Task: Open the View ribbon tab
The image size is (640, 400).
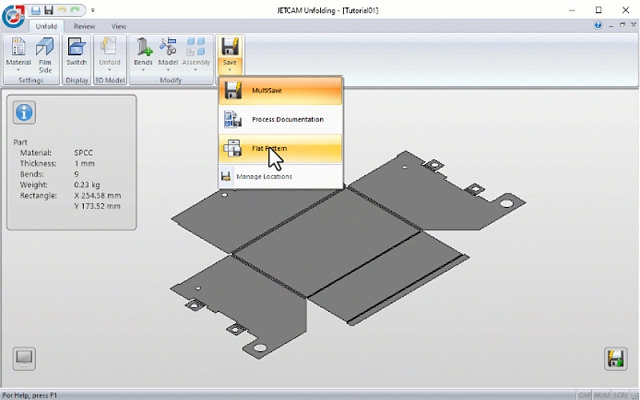Action: pyautogui.click(x=119, y=27)
